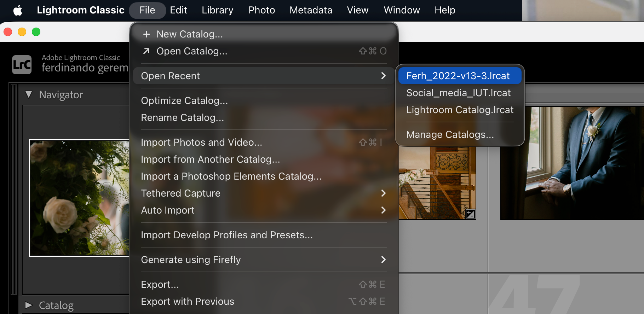This screenshot has height=314, width=644.
Task: Open the Library menu
Action: tap(218, 10)
